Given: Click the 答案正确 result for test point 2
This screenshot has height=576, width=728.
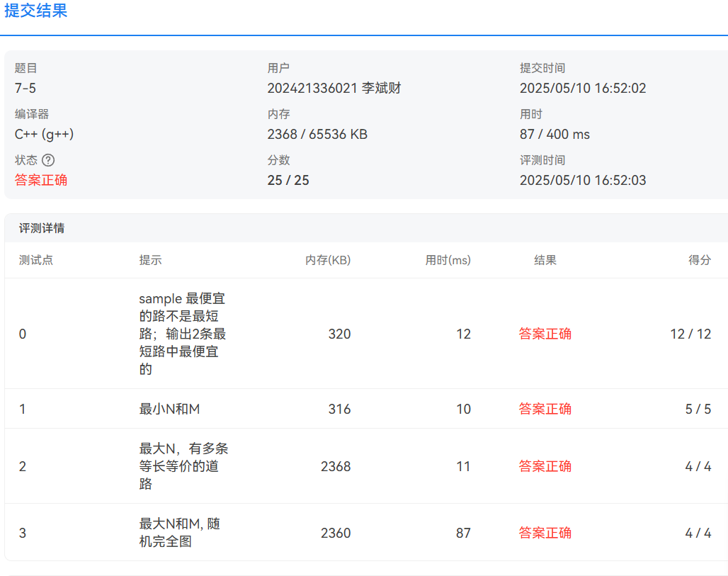Looking at the screenshot, I should pos(545,466).
